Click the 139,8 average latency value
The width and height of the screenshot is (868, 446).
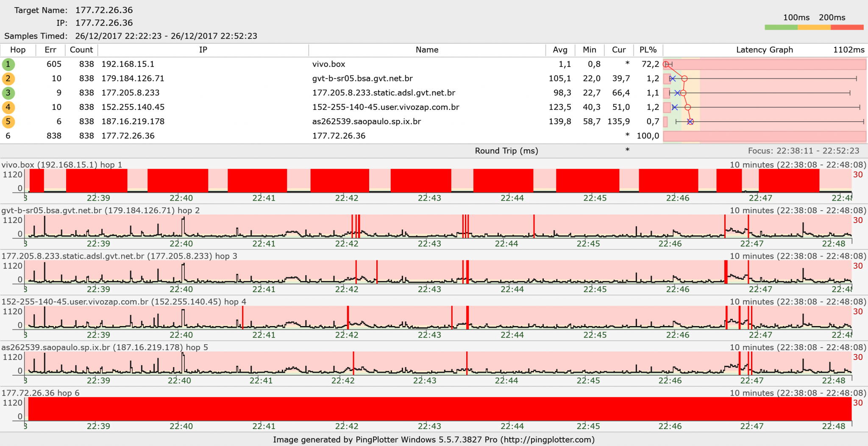pos(560,122)
